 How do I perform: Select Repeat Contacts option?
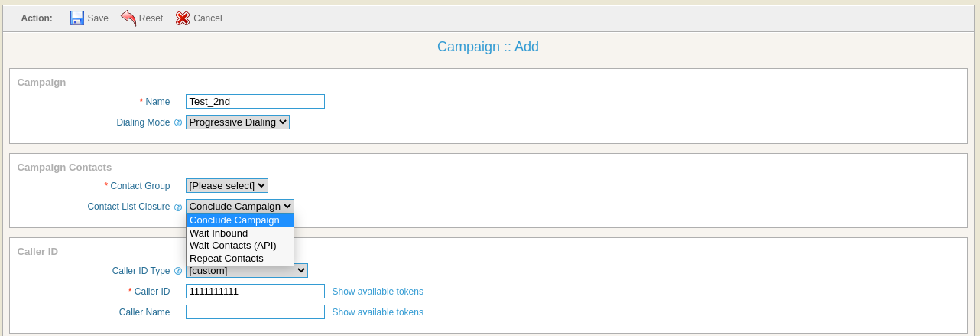[x=240, y=259]
